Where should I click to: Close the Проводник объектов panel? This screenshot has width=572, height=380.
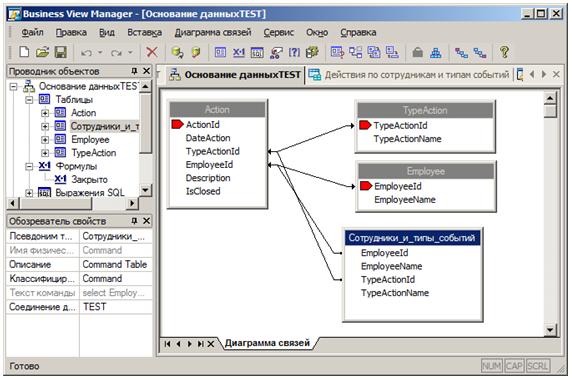[146, 71]
